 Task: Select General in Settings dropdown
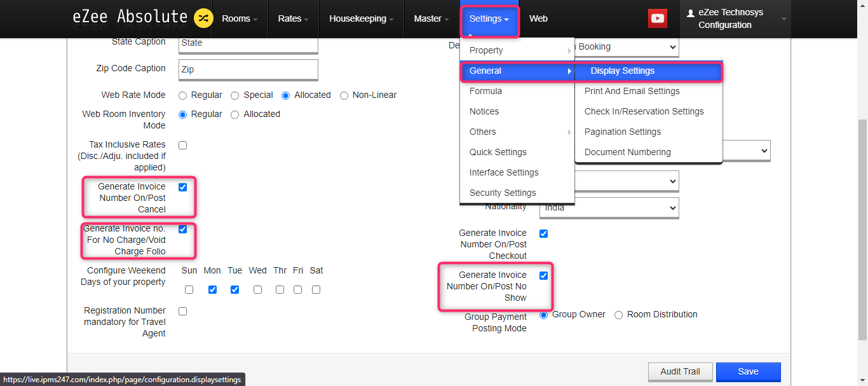tap(517, 71)
